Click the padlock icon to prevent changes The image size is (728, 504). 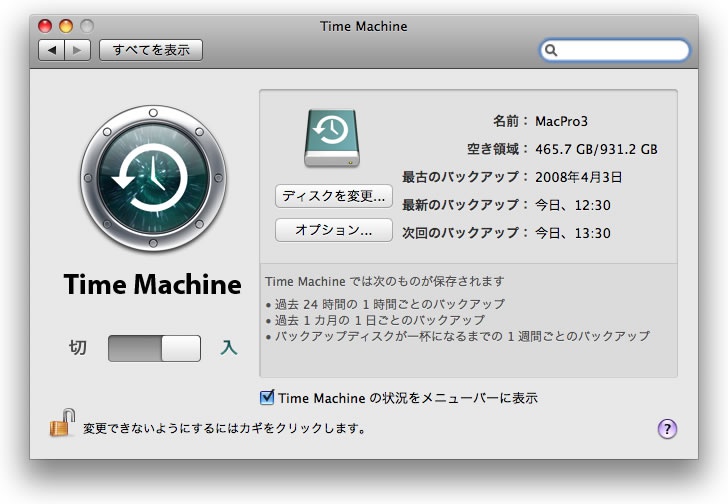[x=62, y=423]
